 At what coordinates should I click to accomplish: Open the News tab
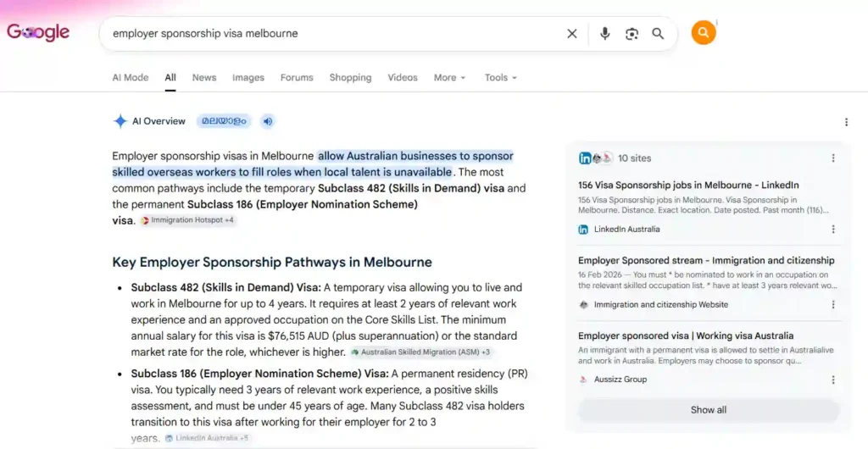coord(204,77)
